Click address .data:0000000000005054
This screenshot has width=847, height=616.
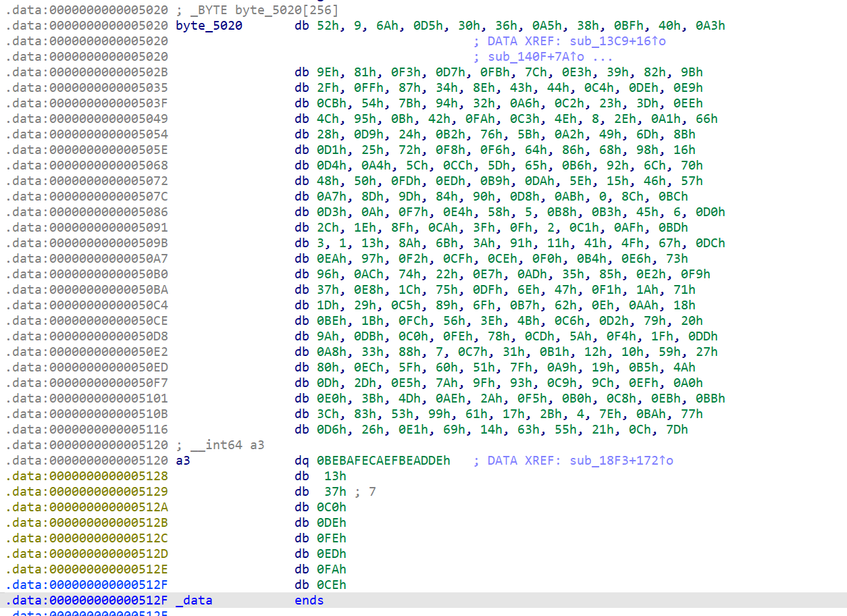click(x=87, y=134)
